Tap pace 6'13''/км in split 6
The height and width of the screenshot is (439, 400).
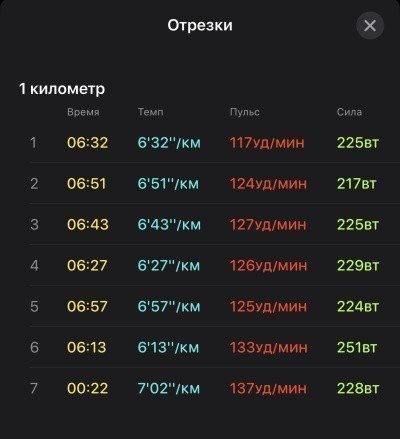pyautogui.click(x=168, y=347)
